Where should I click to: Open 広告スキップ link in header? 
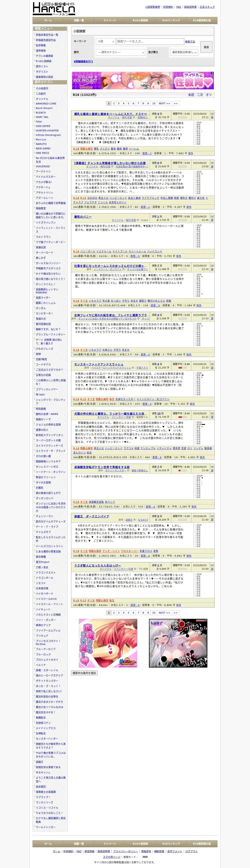tap(207, 7)
